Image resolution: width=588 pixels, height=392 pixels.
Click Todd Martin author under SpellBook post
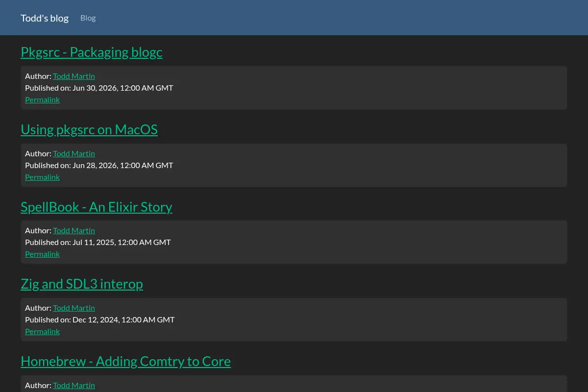74,230
